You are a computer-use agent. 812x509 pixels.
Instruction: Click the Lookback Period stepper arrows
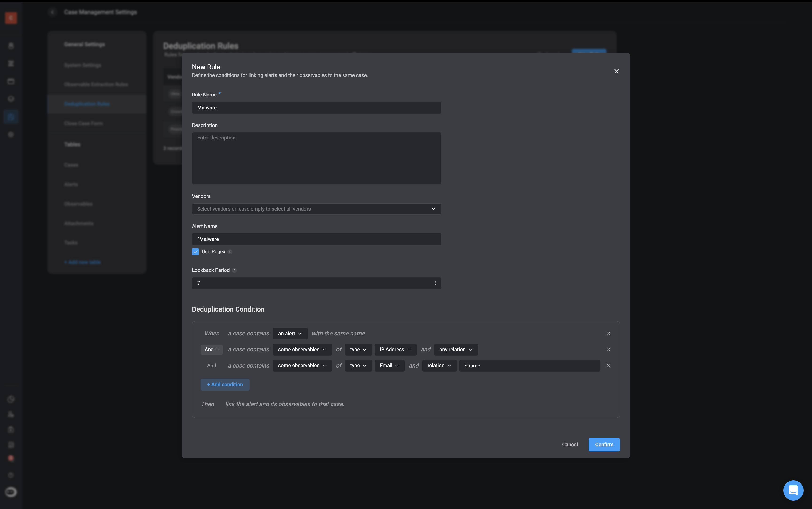pyautogui.click(x=435, y=283)
